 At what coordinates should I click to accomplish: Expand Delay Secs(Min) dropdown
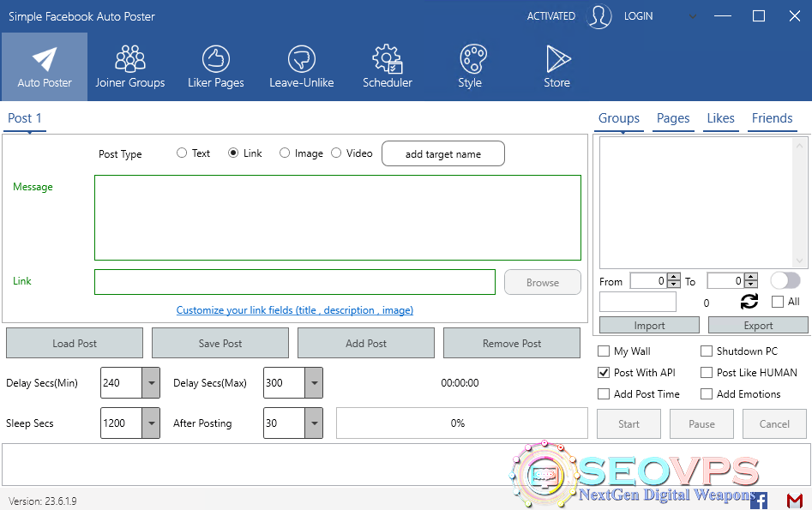pyautogui.click(x=151, y=382)
